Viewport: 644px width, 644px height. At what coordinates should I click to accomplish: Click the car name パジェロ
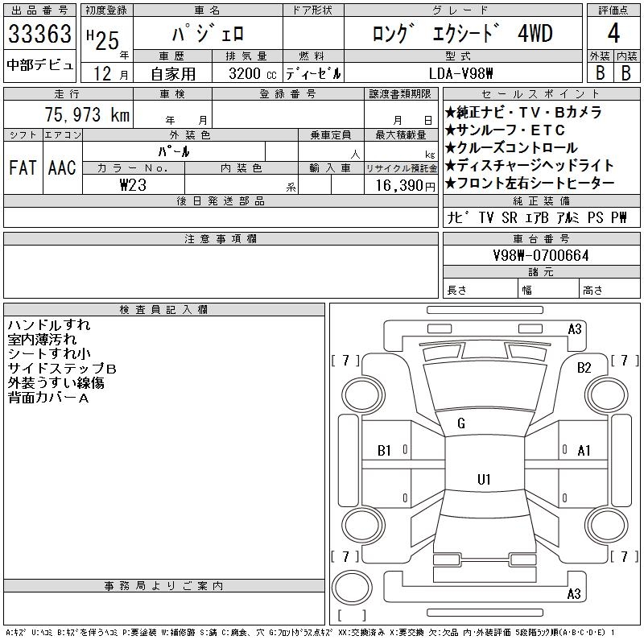click(x=208, y=33)
